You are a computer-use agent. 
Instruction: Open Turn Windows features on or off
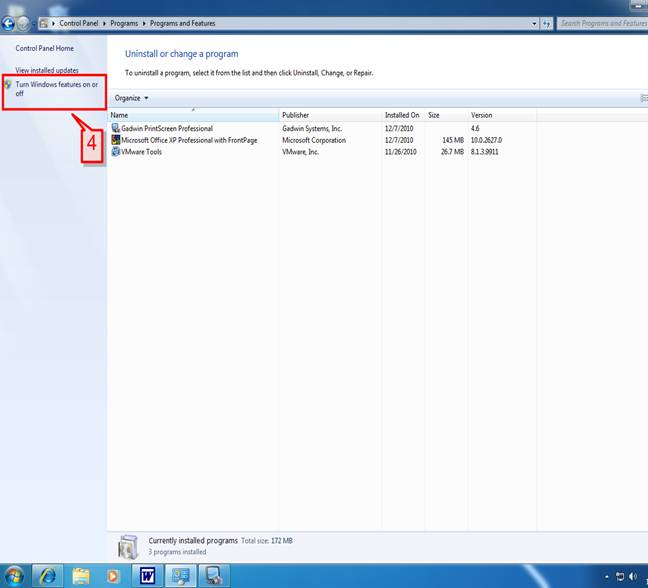pos(57,89)
